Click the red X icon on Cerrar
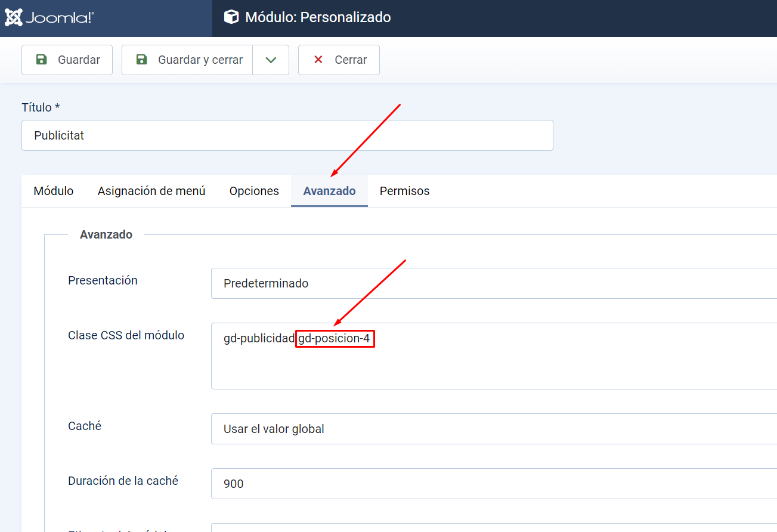Screen dimensions: 777x532 click(318, 60)
